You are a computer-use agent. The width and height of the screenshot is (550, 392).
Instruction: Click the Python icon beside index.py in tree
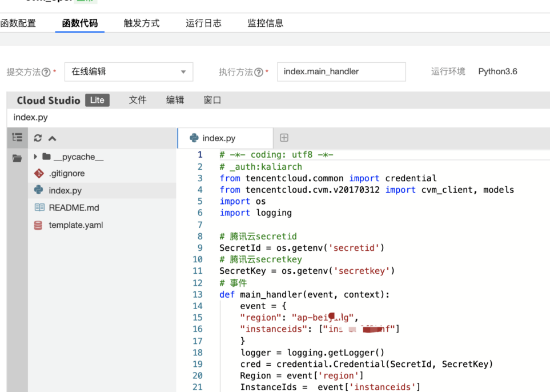pyautogui.click(x=39, y=190)
